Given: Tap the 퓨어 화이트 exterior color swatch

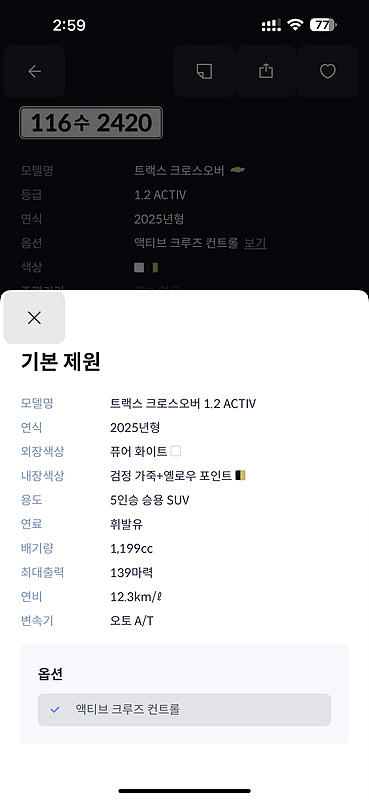Looking at the screenshot, I should pos(176,451).
